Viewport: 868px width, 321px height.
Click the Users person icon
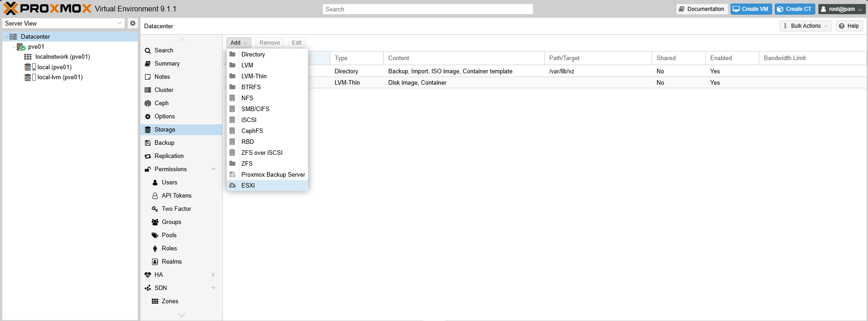click(155, 183)
